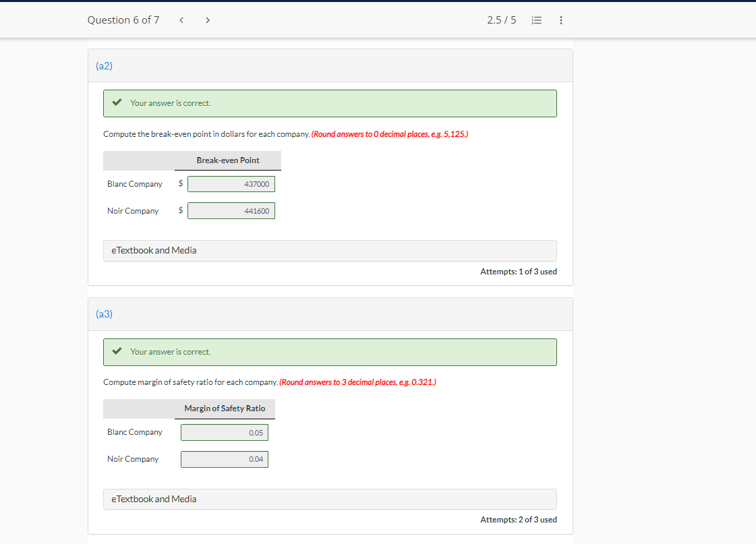
Task: Click the 2.5/5 score display
Action: pos(500,20)
